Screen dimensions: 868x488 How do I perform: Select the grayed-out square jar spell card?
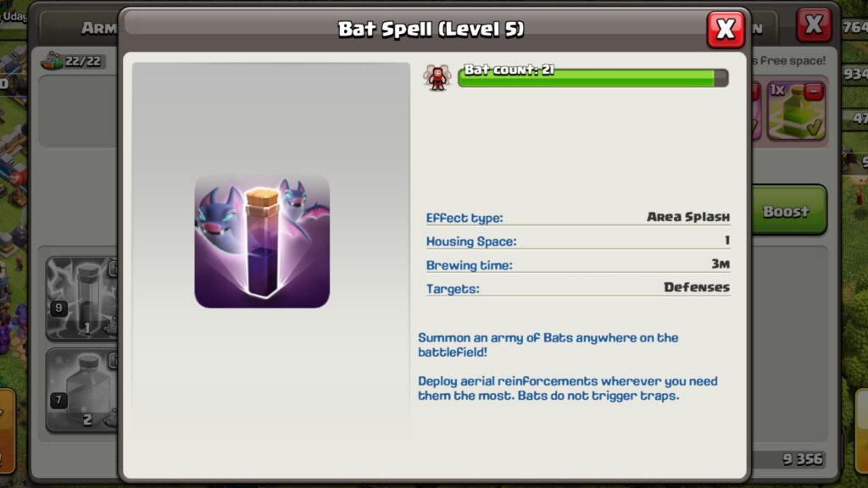(82, 391)
